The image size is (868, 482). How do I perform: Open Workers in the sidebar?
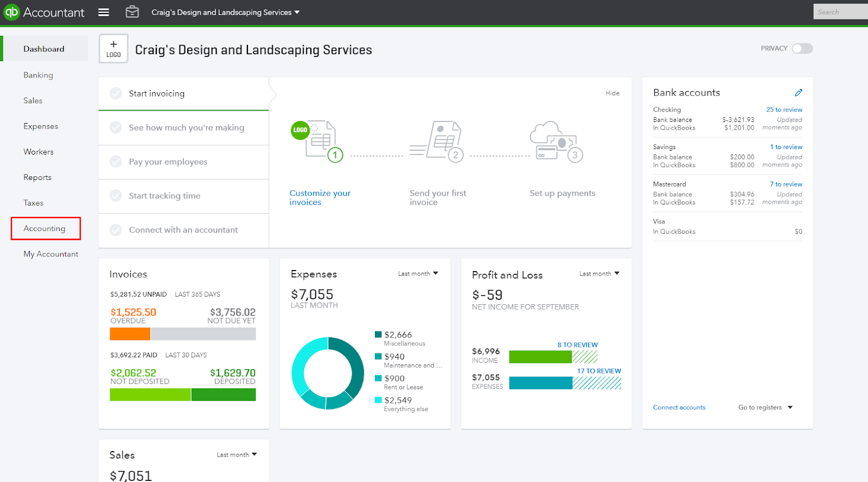click(39, 151)
